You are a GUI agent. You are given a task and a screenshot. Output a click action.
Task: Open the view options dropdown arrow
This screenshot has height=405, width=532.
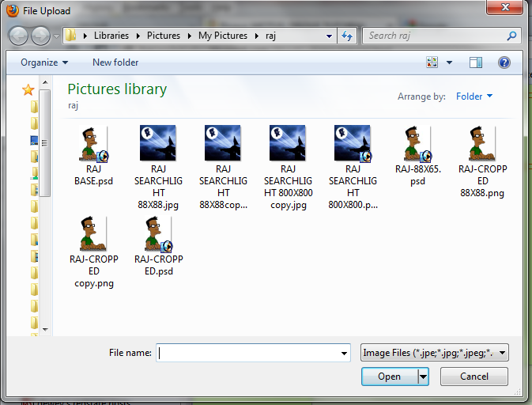[449, 62]
